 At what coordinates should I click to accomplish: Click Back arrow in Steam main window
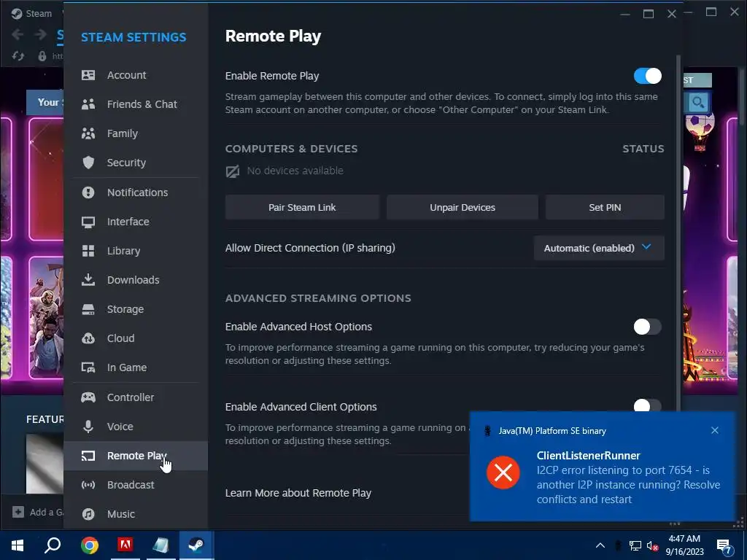[18, 34]
